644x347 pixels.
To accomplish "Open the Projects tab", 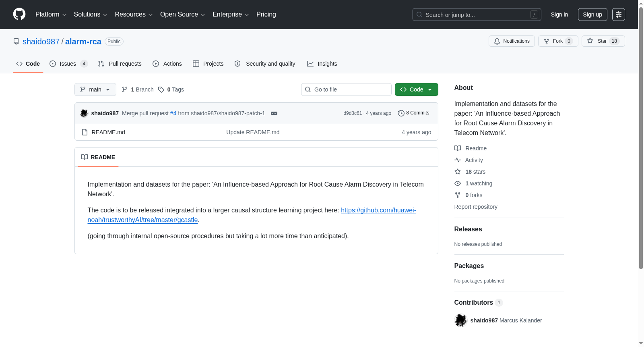I will (208, 64).
